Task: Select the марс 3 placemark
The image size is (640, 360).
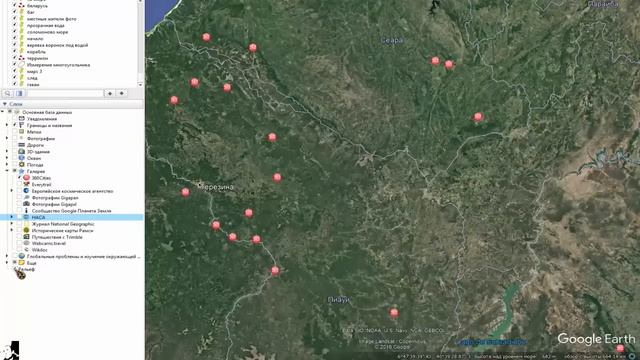Action: 34,71
